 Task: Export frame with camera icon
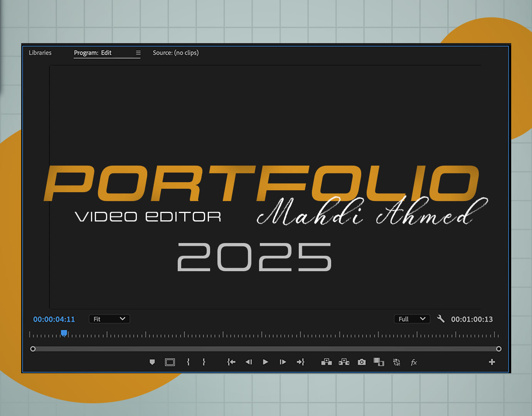(x=362, y=362)
